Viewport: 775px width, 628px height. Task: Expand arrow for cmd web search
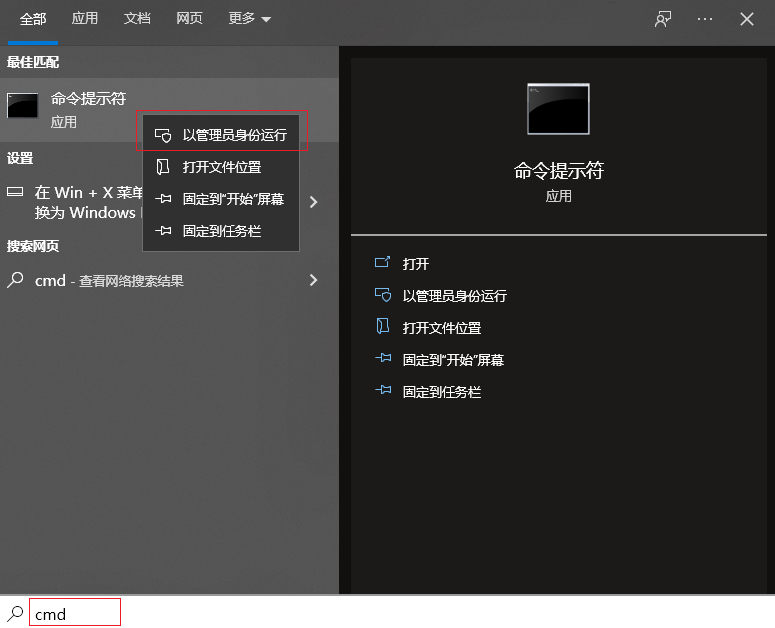[313, 280]
